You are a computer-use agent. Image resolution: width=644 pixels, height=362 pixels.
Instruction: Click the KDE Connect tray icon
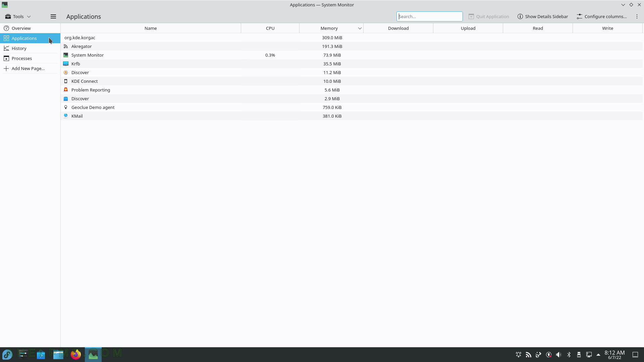click(539, 355)
